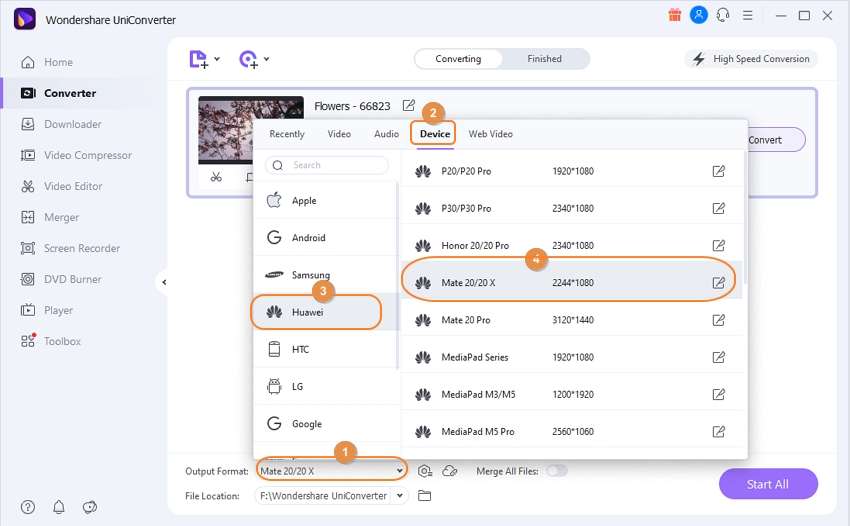Enable High Speed Conversion
Image resolution: width=850 pixels, height=526 pixels.
tap(751, 59)
